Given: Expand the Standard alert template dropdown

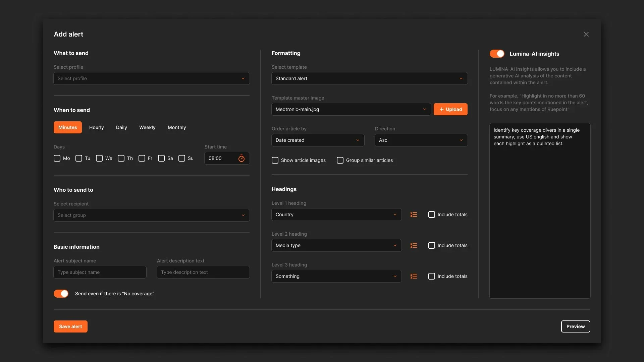Looking at the screenshot, I should [x=369, y=78].
